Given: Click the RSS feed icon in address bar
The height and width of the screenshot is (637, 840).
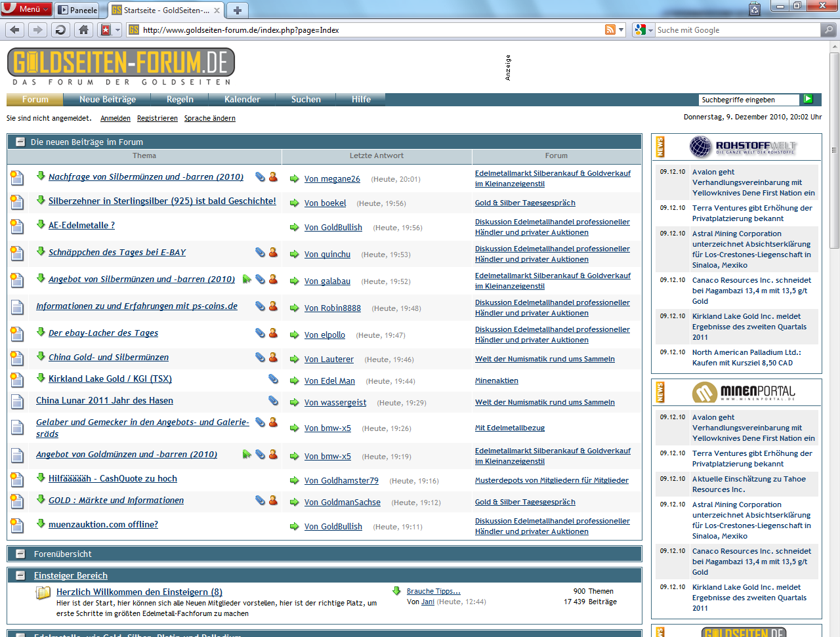Looking at the screenshot, I should [x=610, y=30].
